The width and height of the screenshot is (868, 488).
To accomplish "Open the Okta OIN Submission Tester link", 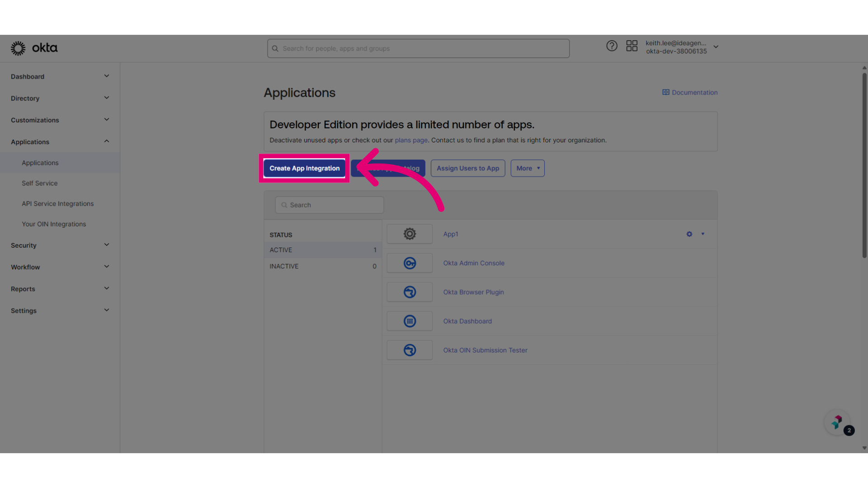I will click(x=485, y=350).
